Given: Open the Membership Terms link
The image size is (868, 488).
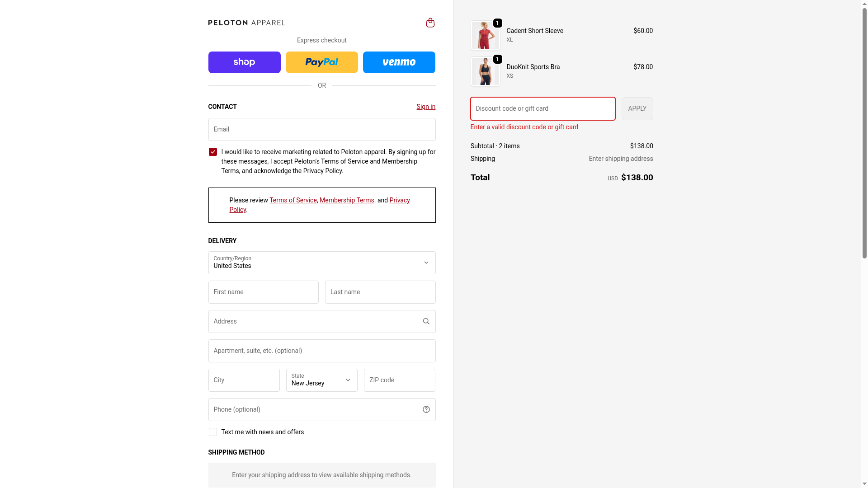Looking at the screenshot, I should [347, 200].
